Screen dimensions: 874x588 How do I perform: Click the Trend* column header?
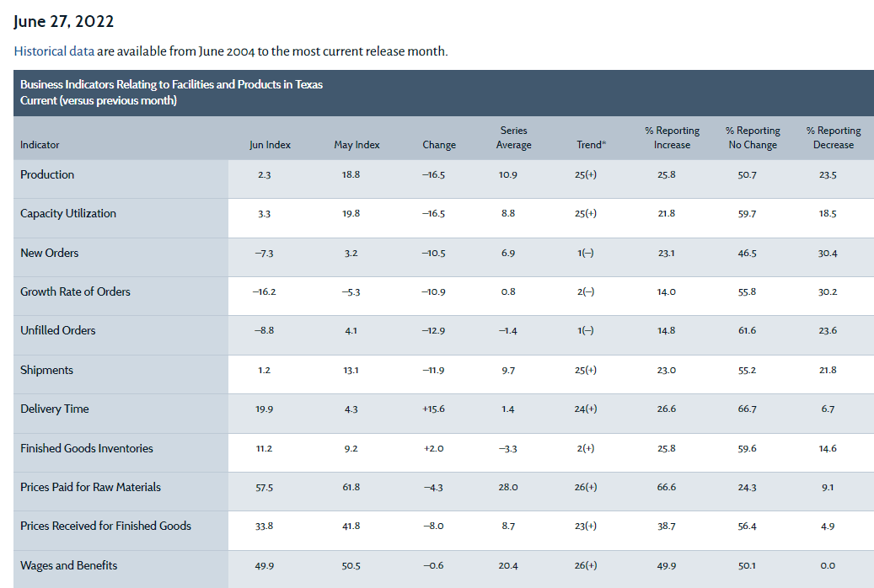coord(591,145)
